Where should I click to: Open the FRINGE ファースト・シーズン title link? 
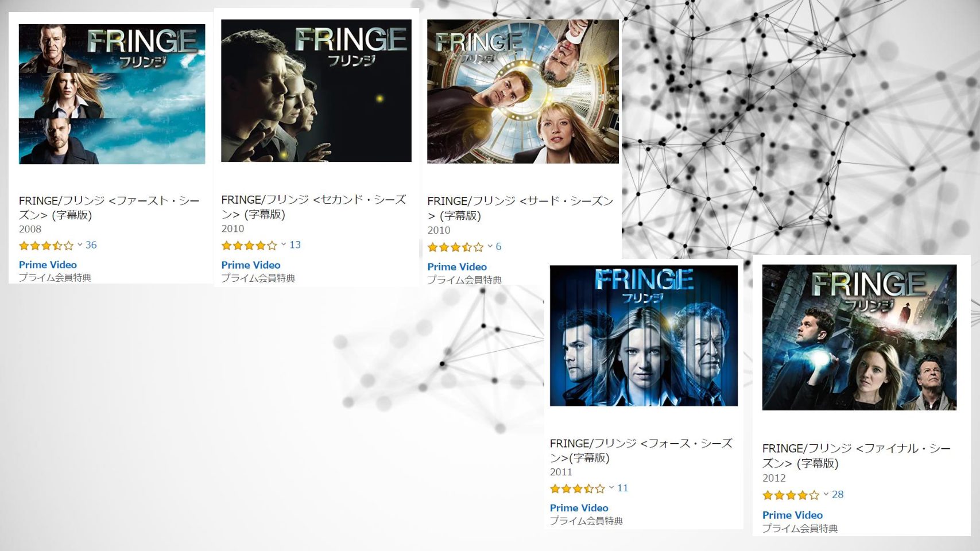pos(109,208)
